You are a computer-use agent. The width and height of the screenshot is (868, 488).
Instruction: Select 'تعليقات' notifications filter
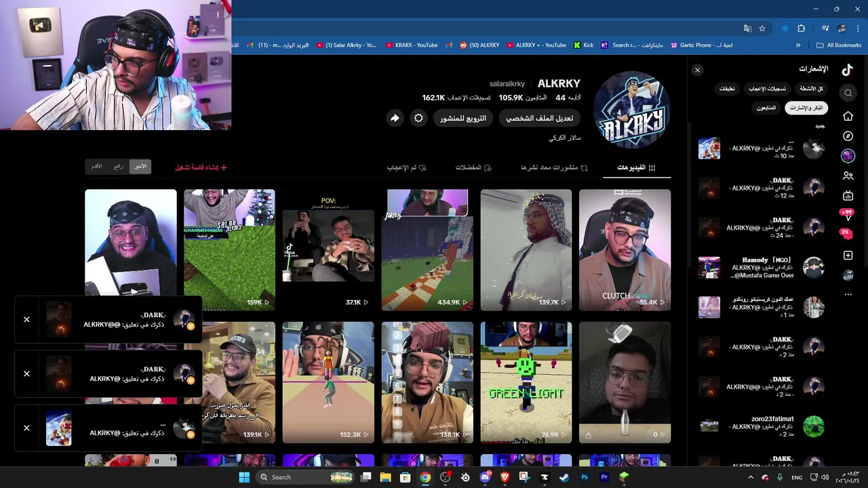tap(727, 89)
